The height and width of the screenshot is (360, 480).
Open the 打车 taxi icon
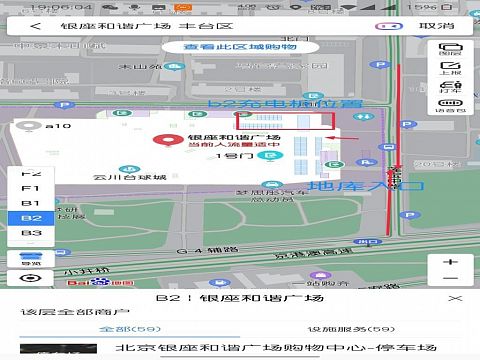(x=450, y=87)
